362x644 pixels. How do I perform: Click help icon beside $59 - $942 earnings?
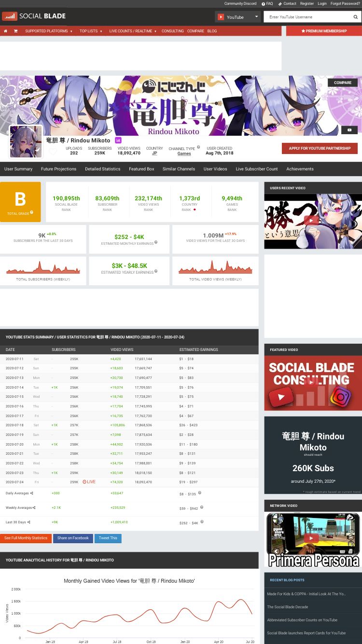coord(201,507)
